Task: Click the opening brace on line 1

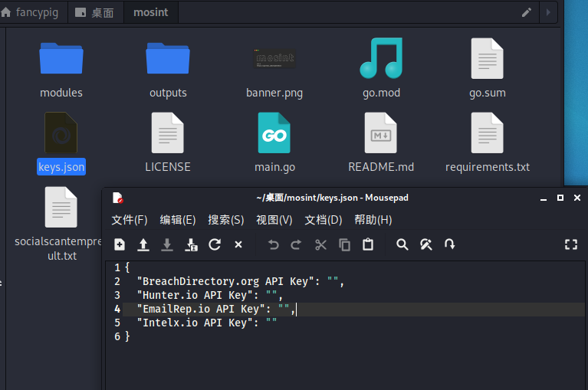Action: 127,267
